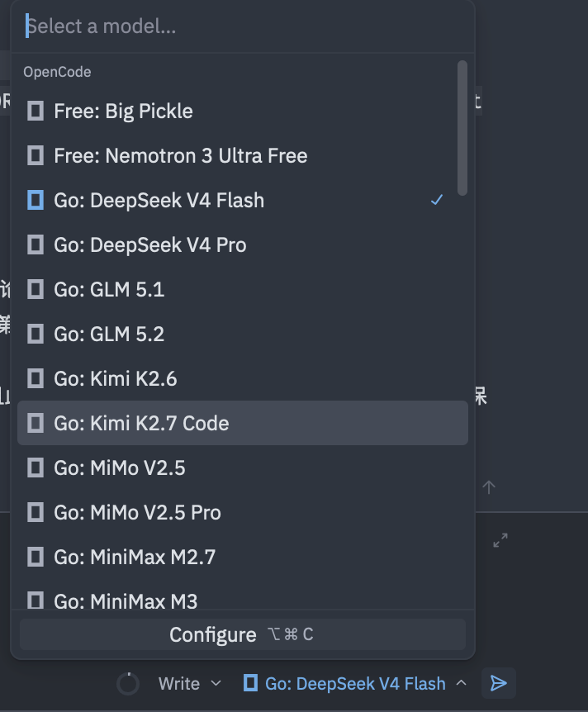Click the circular progress indicator icon
Image resolution: width=588 pixels, height=712 pixels.
click(128, 683)
